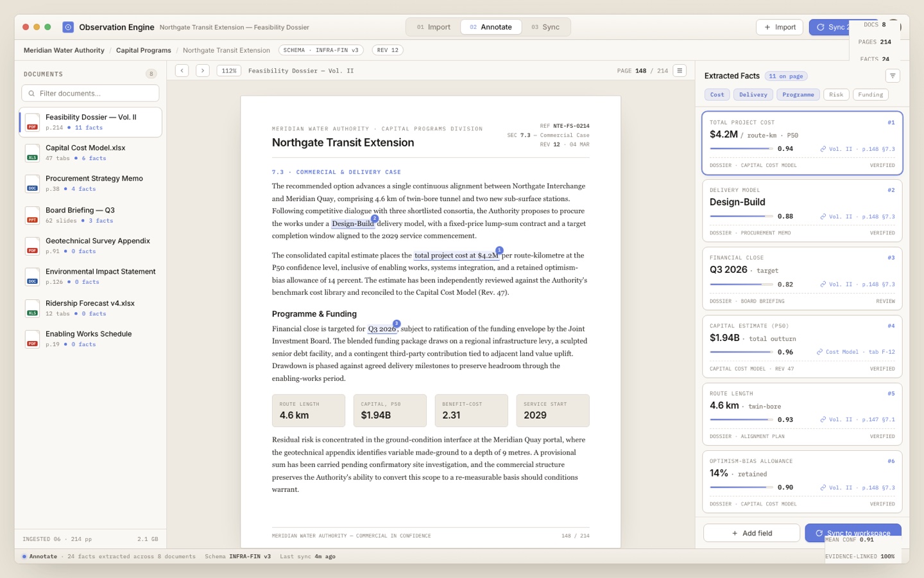924x578 pixels.
Task: Toggle the Cost filter chip
Action: point(717,95)
